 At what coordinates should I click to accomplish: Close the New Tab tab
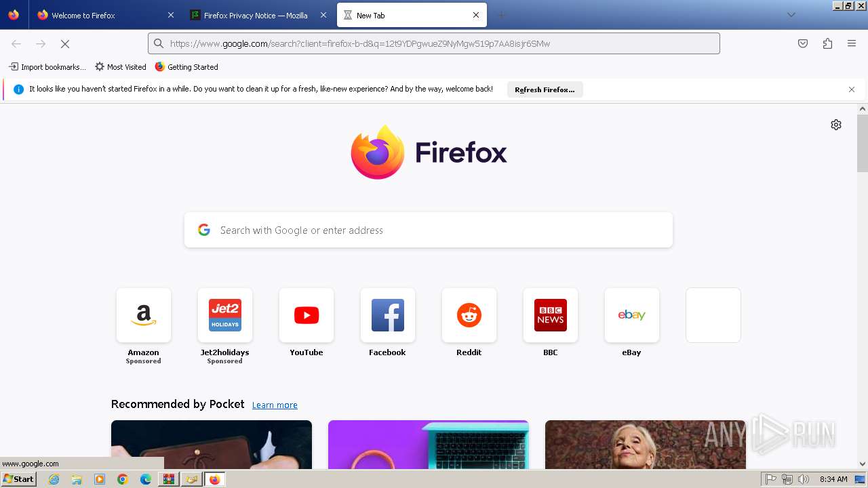pyautogui.click(x=476, y=15)
